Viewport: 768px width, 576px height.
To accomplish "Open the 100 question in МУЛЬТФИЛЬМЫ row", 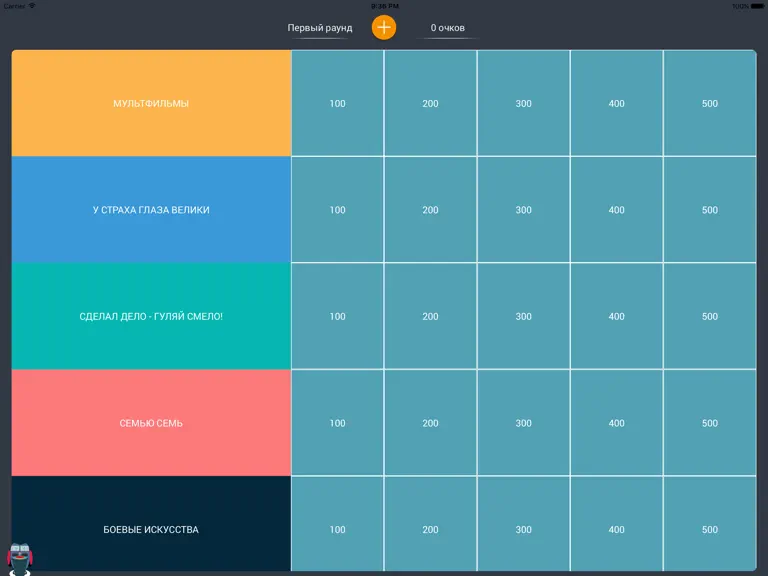I will (337, 103).
